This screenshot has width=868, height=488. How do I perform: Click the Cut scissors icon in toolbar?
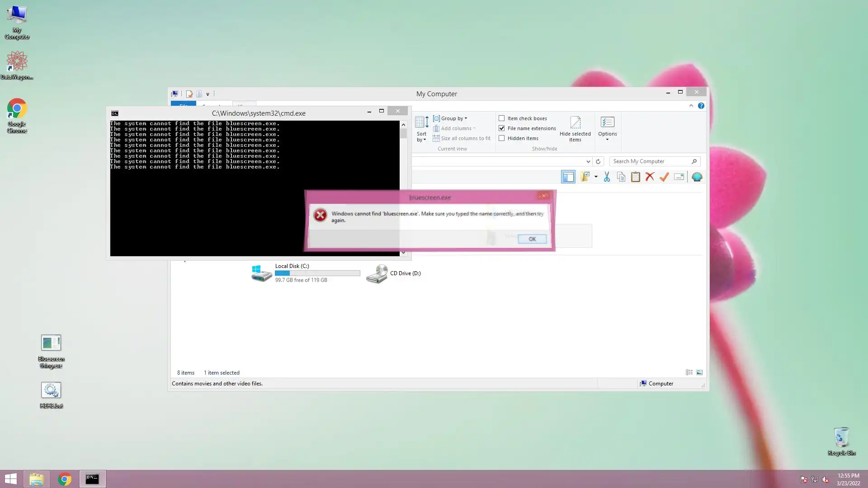(x=607, y=177)
